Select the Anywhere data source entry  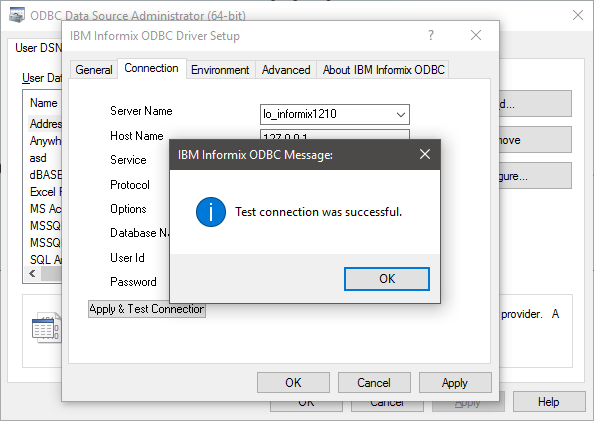pos(45,141)
